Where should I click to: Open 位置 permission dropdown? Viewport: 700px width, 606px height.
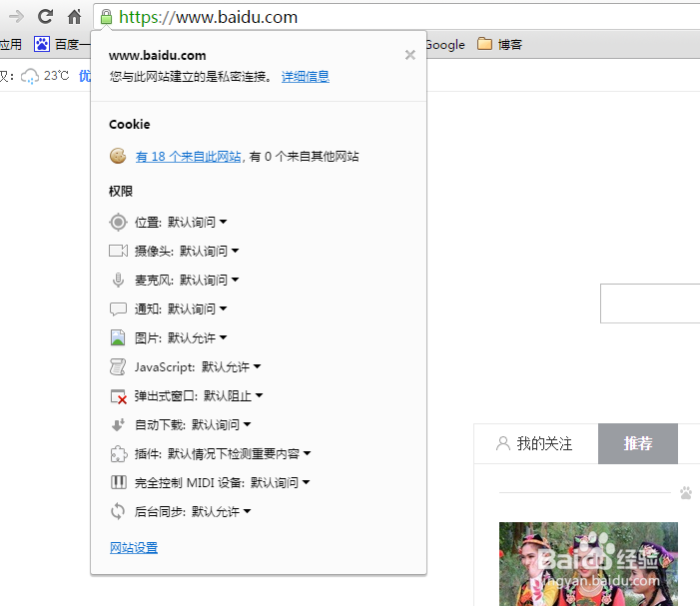point(198,222)
